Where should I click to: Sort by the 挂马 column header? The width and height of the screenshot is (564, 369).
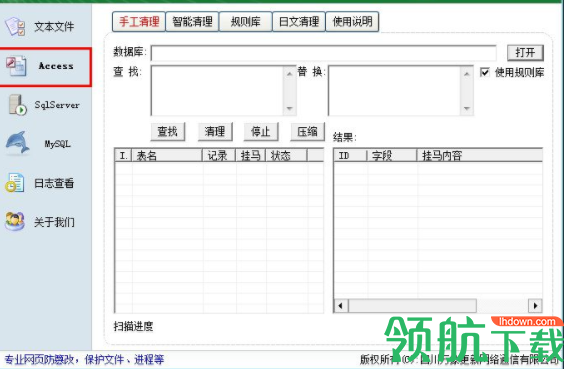pos(251,155)
